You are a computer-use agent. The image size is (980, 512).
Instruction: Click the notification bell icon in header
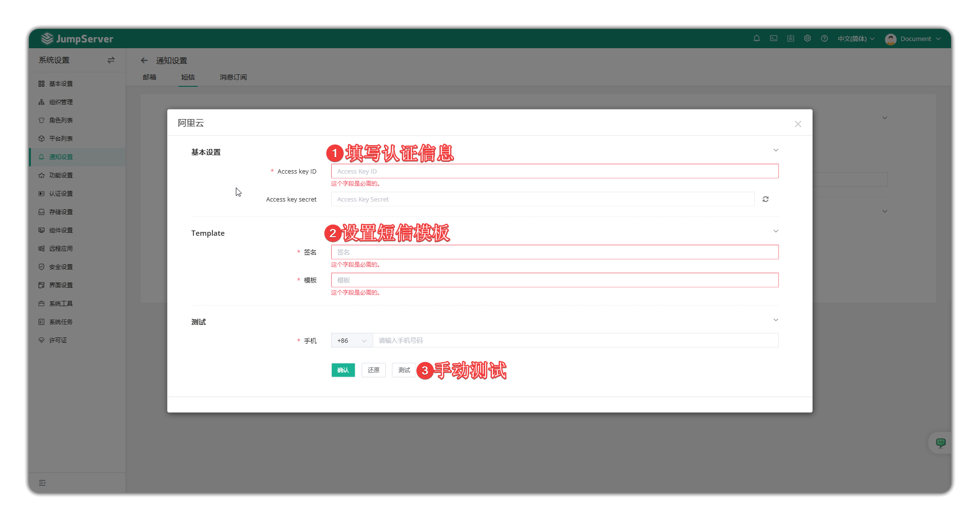(x=757, y=39)
